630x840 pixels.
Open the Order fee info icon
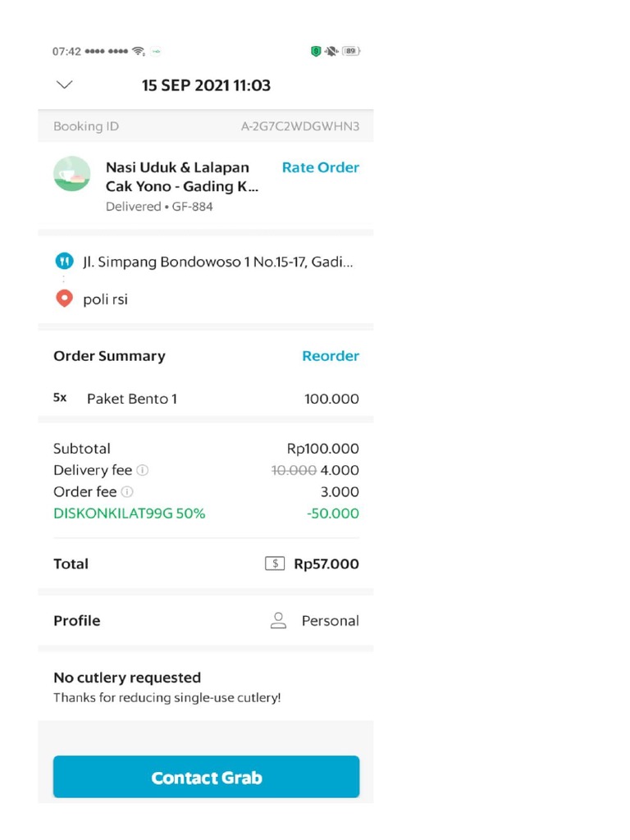pyautogui.click(x=127, y=492)
